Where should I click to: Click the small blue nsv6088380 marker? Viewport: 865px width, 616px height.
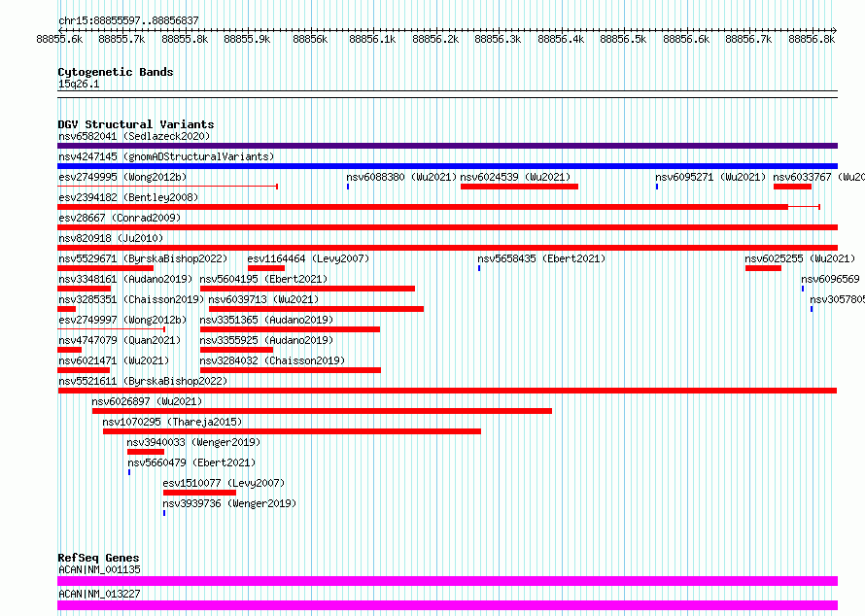tap(348, 187)
